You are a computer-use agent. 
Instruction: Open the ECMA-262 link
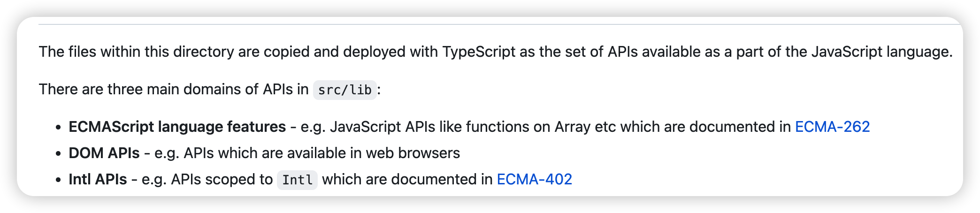[832, 127]
